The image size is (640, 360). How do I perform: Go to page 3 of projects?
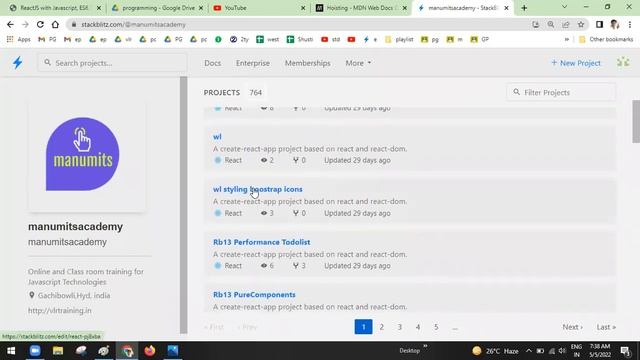coord(400,327)
